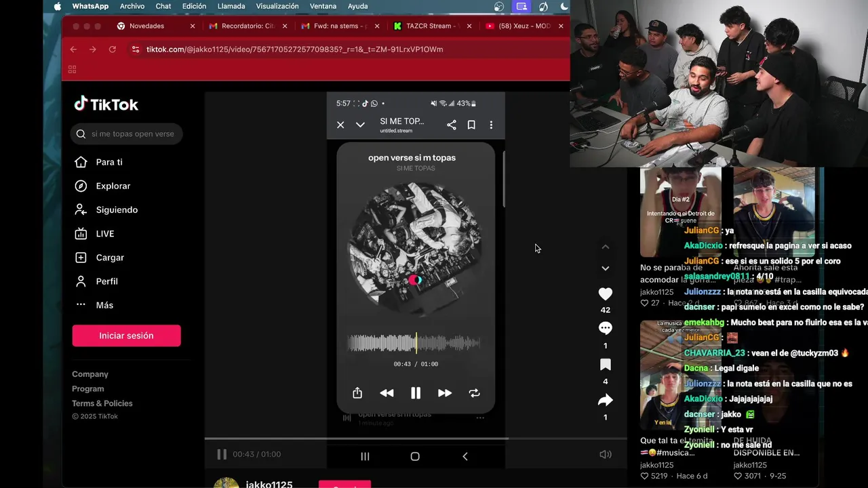Click the tiktok.com address bar

[x=294, y=49]
